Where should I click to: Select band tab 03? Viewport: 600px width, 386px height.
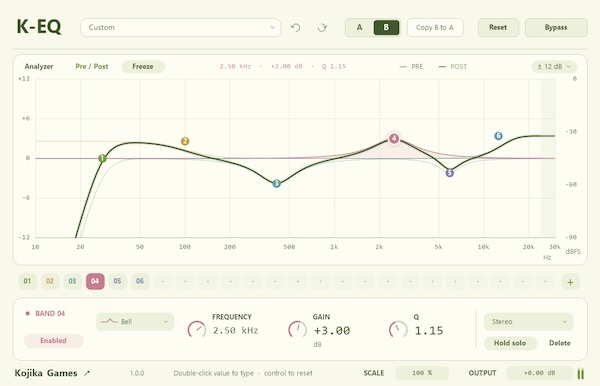[x=72, y=281]
